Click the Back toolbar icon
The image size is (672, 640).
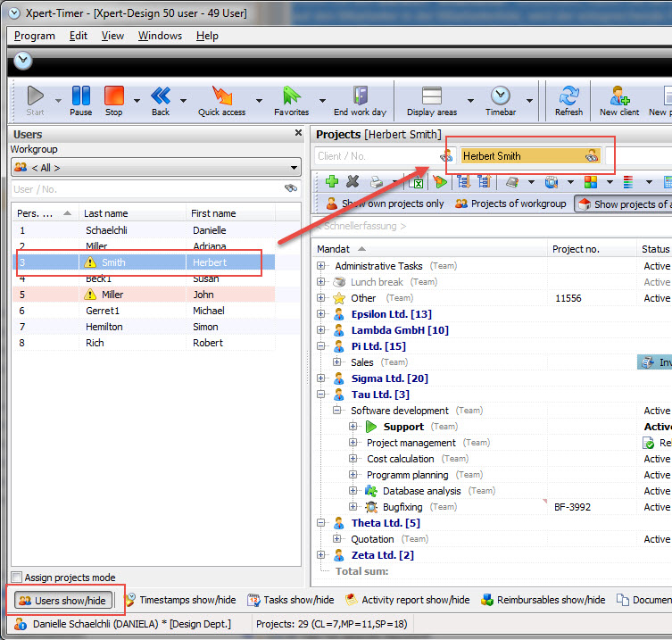pyautogui.click(x=161, y=96)
